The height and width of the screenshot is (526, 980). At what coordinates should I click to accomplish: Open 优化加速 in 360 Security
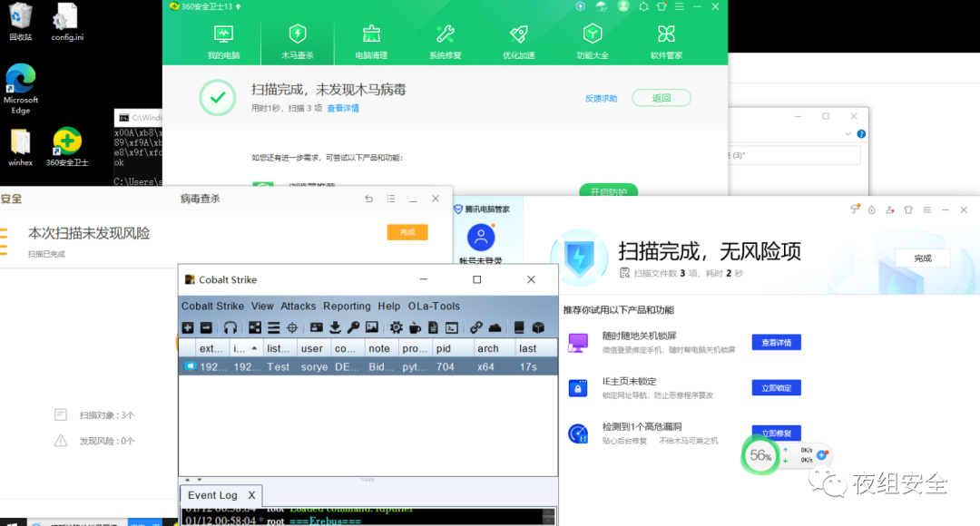pyautogui.click(x=519, y=43)
